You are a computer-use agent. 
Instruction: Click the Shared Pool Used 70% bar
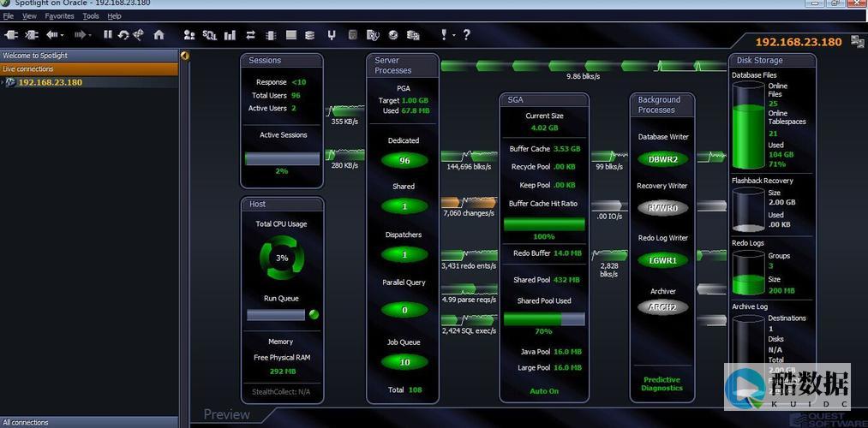coord(544,319)
